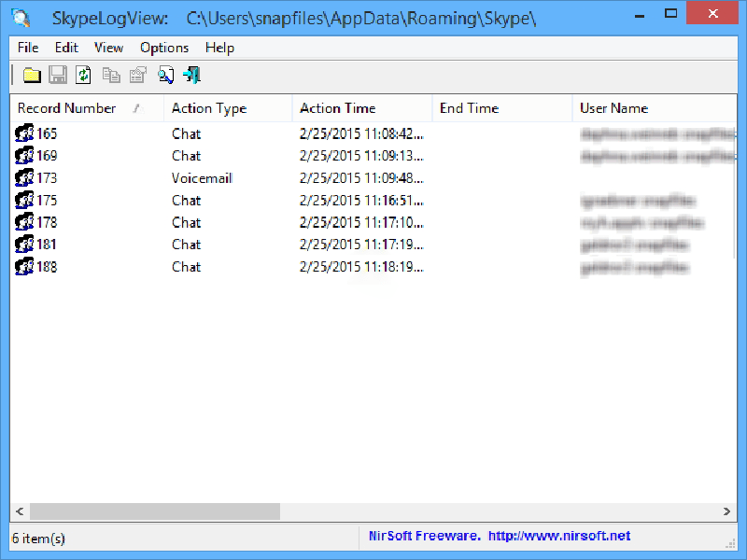Sort by the User Name column header

[x=655, y=108]
